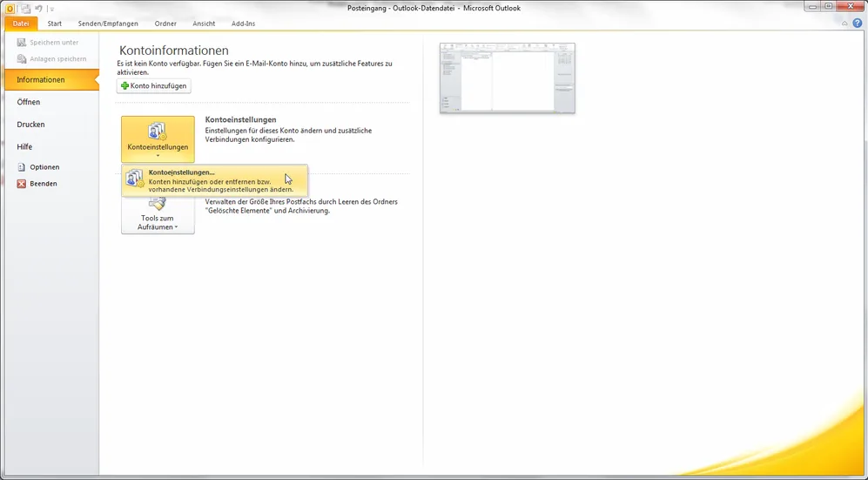
Task: Click the undo icon in quick access toolbar
Action: (38, 8)
